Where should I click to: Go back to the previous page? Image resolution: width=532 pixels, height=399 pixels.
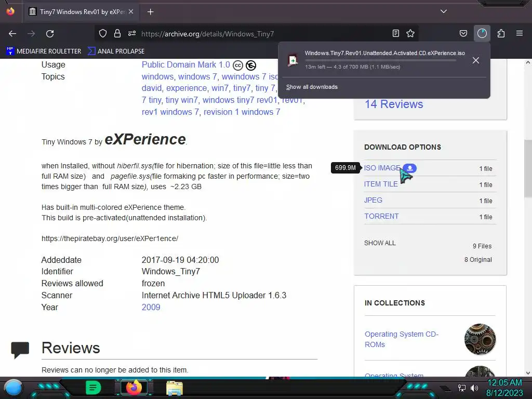12,34
